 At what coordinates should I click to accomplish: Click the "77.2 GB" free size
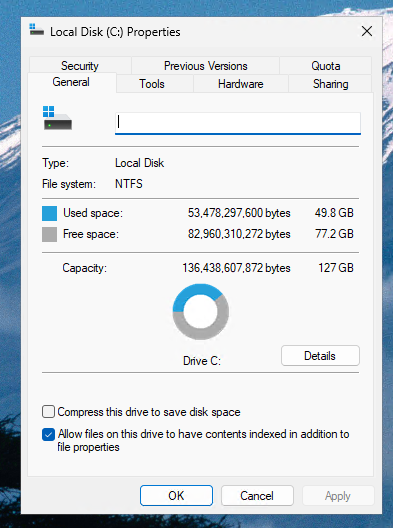[334, 234]
